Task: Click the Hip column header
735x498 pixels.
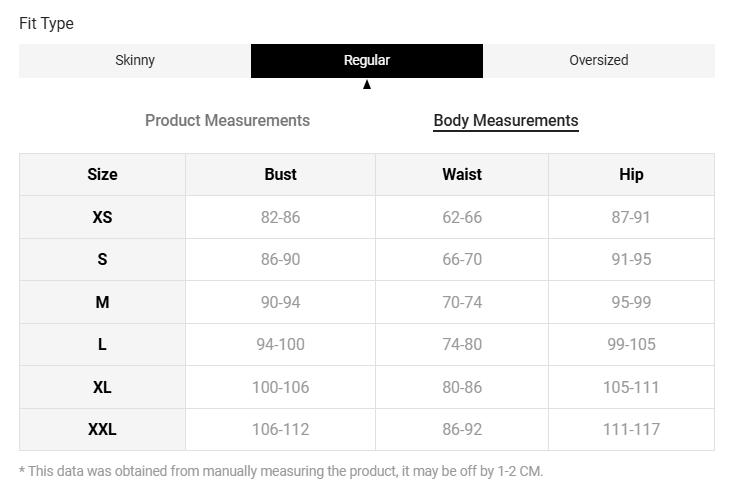Action: (631, 174)
